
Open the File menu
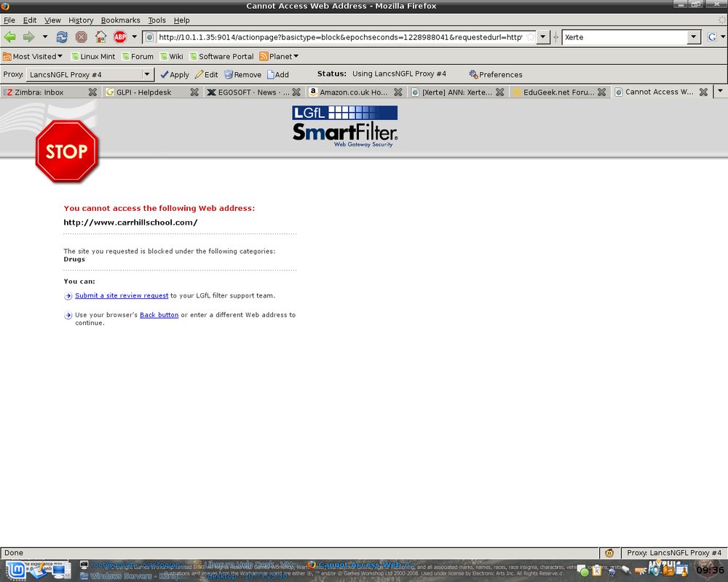(9, 20)
